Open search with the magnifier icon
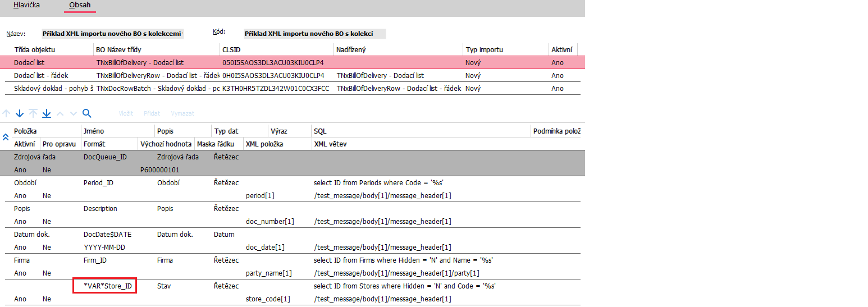 pos(87,113)
